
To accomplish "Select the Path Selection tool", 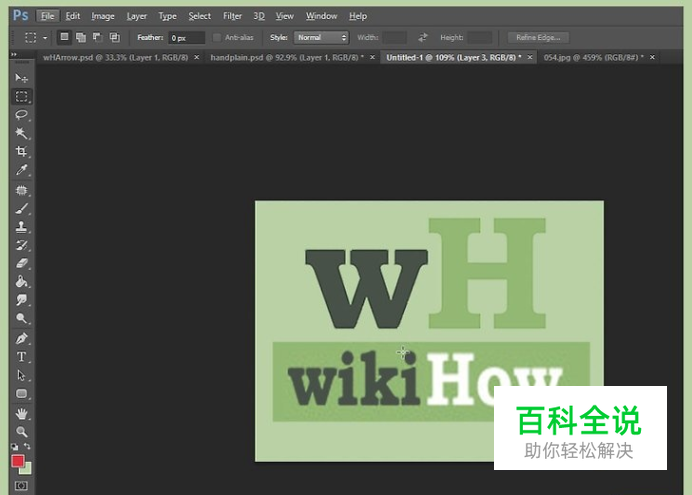I will click(x=21, y=375).
